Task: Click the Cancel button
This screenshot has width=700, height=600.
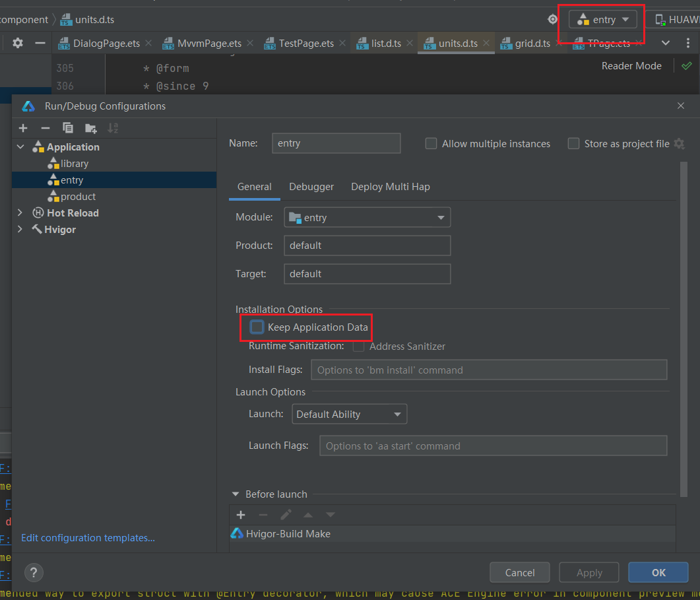Action: tap(520, 572)
